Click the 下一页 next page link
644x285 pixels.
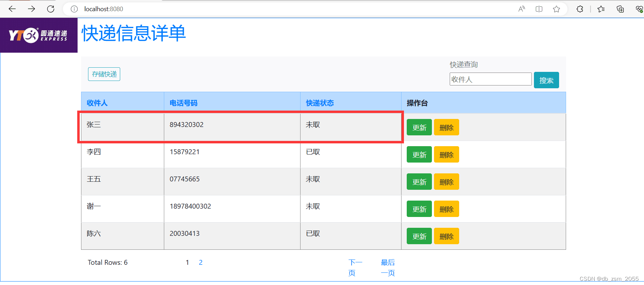coord(355,268)
